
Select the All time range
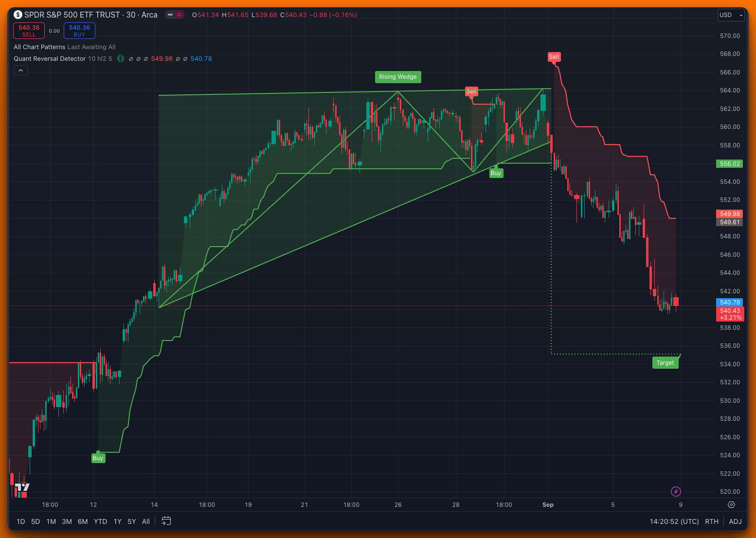[x=146, y=521]
